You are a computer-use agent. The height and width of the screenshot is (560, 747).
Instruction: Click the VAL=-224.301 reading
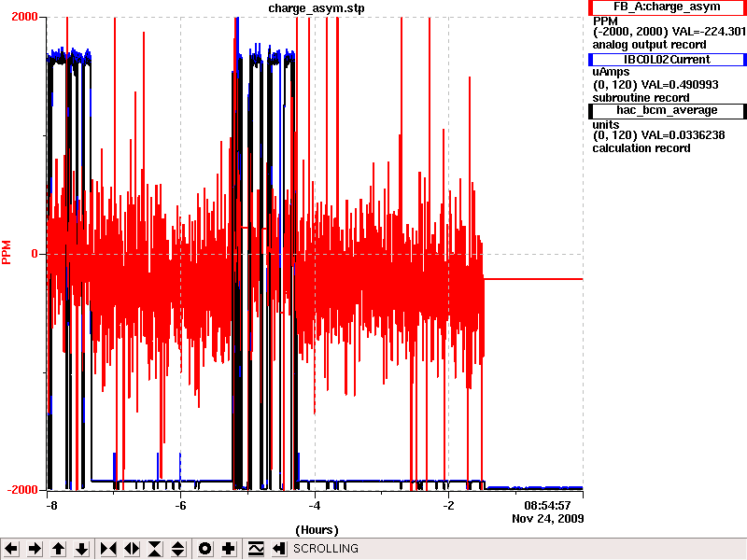(x=709, y=32)
